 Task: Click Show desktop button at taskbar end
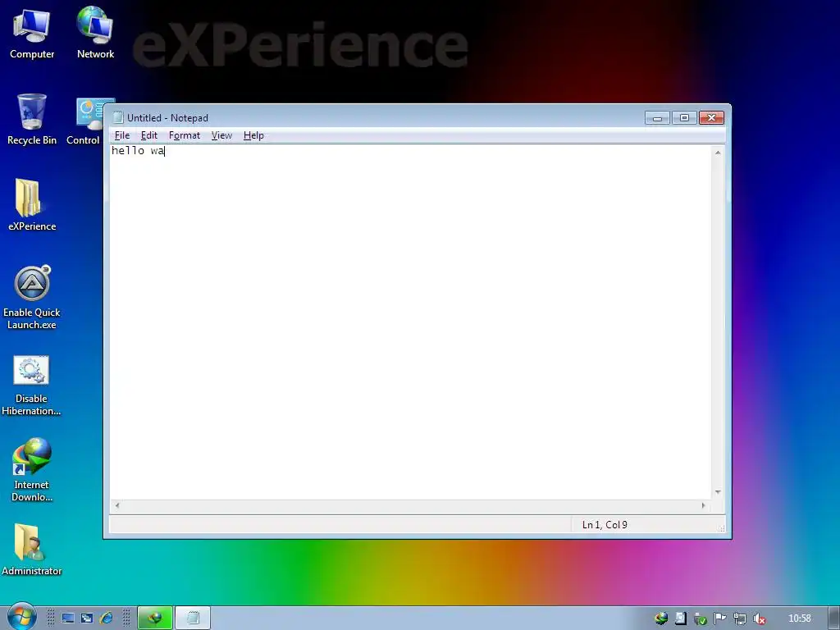point(833,619)
